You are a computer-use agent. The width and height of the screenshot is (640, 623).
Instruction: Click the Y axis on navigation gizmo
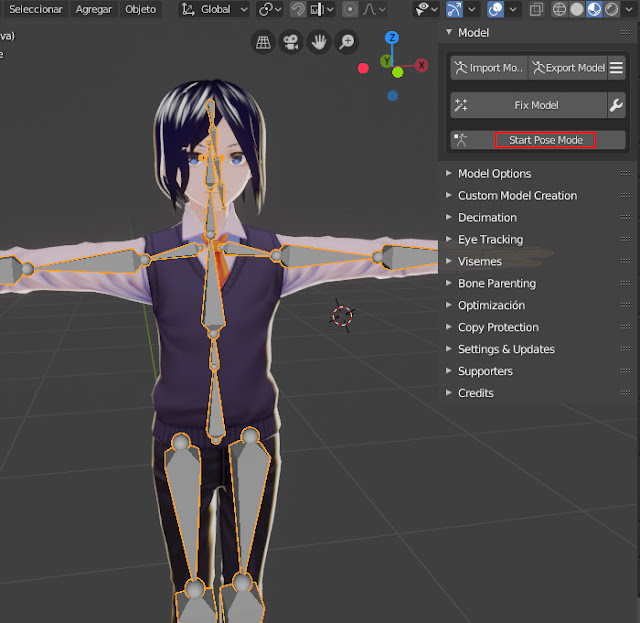pyautogui.click(x=386, y=62)
